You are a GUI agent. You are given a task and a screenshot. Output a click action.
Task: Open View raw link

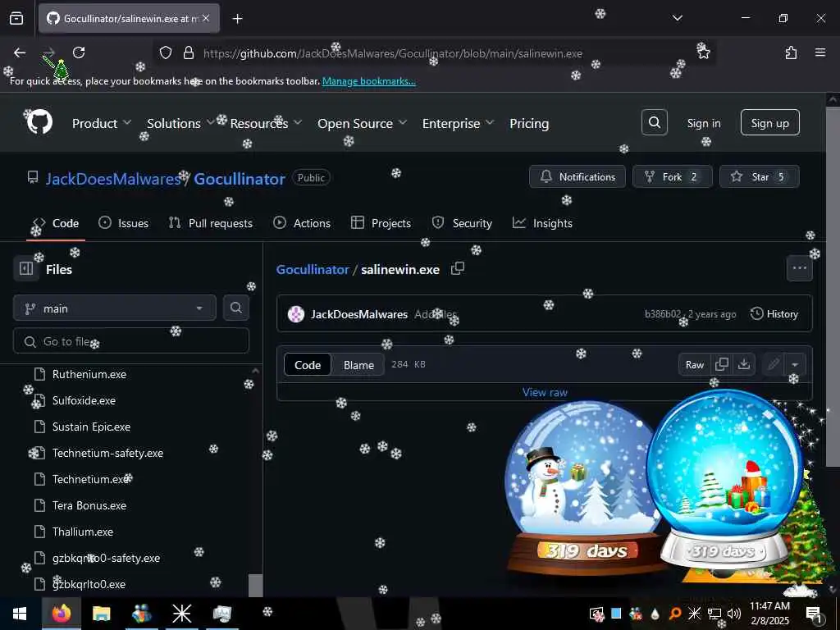pos(545,392)
